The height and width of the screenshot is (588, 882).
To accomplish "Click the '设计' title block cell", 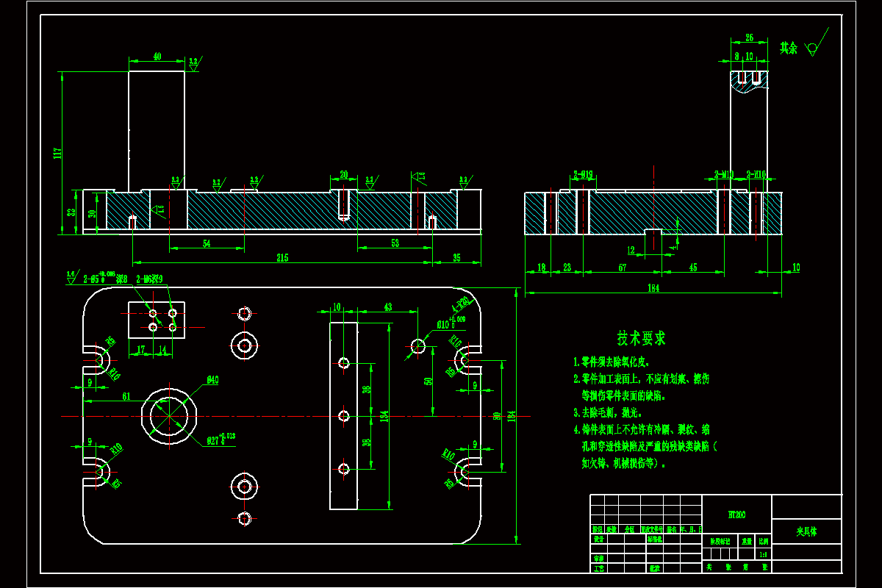I will tap(598, 539).
